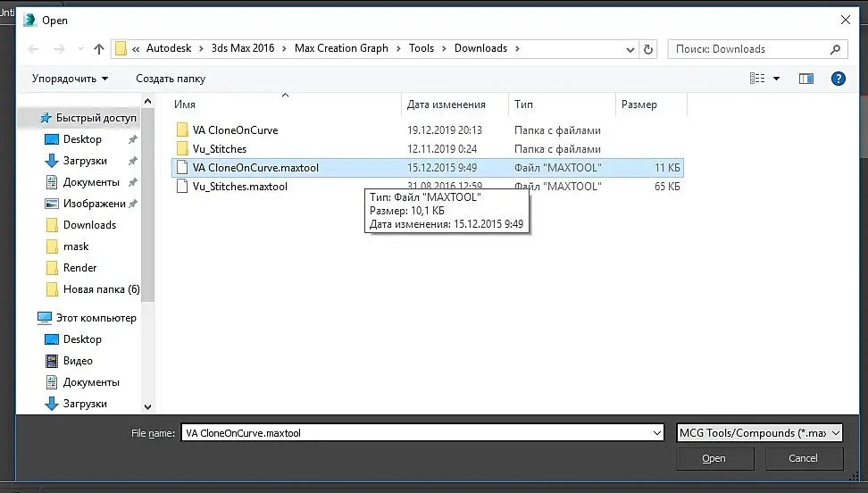Screen dimensions: 868x493
Task: Open the mask folder in sidebar
Action: pyautogui.click(x=76, y=246)
